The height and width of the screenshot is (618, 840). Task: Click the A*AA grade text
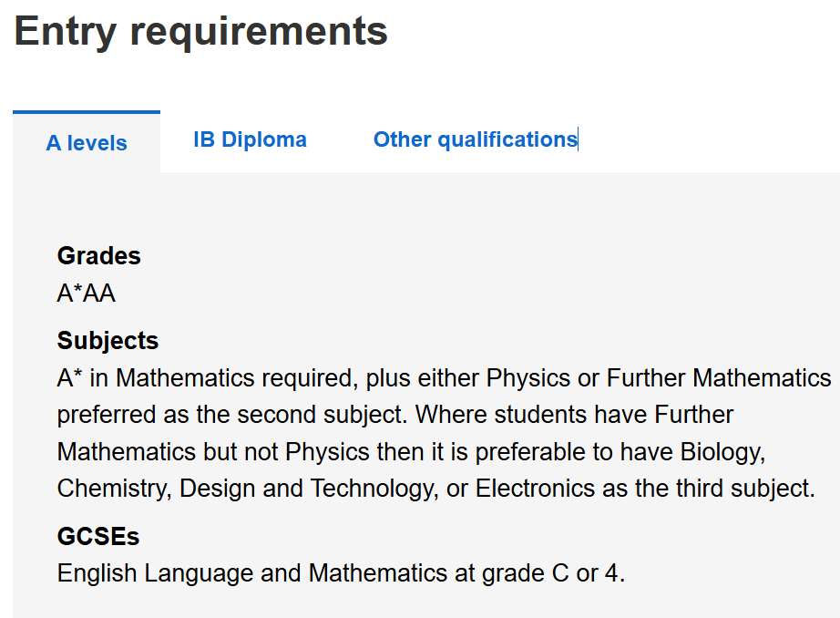87,294
